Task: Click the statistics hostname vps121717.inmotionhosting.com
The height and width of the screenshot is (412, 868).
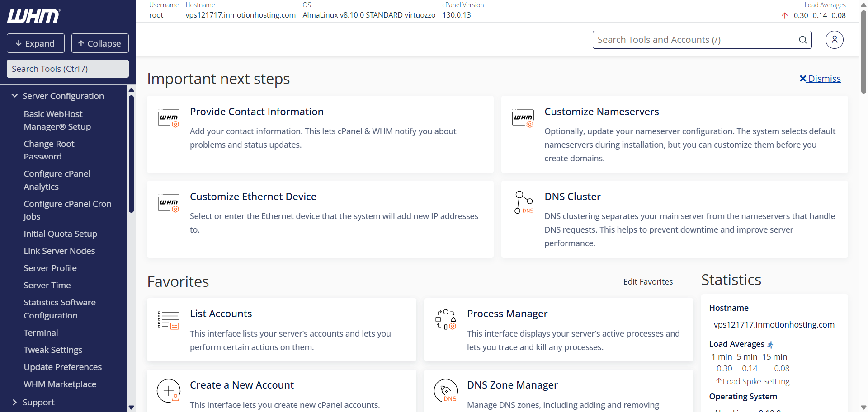Action: point(774,324)
